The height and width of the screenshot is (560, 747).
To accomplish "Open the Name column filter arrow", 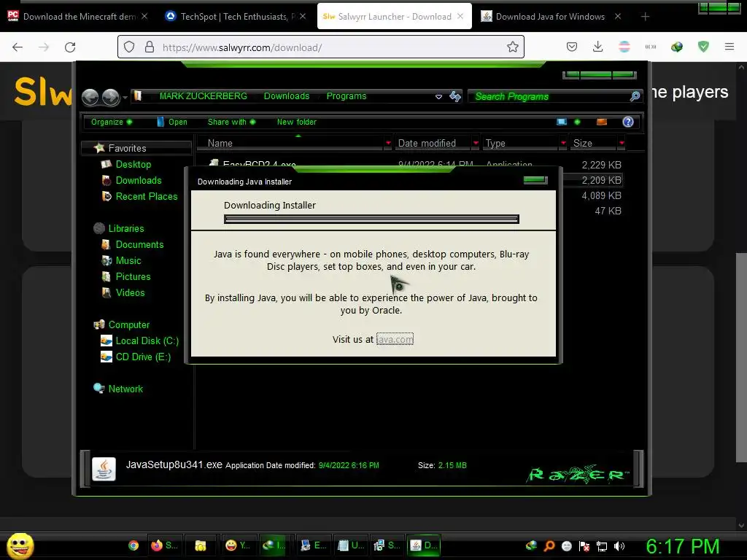I will point(388,143).
